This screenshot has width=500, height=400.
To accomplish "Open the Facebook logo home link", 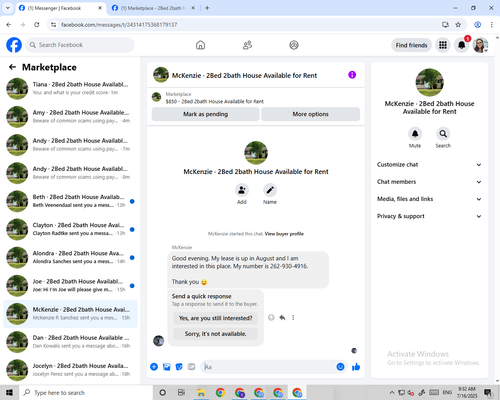I will click(14, 45).
